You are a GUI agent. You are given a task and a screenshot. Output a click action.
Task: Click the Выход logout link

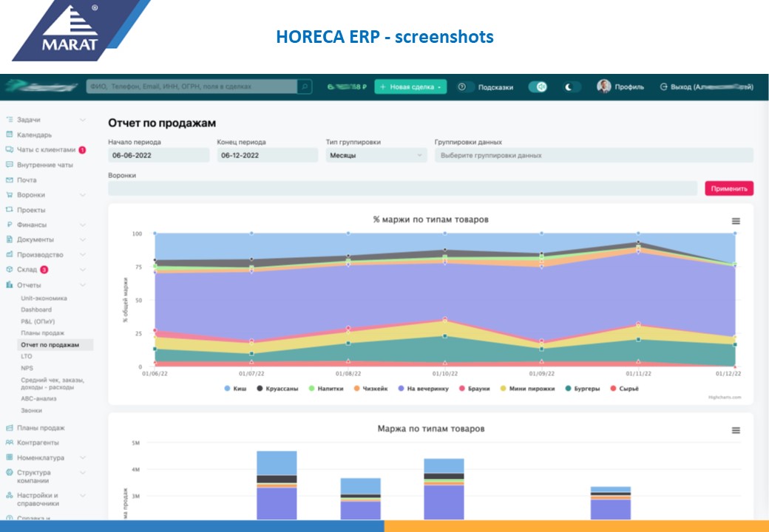pyautogui.click(x=706, y=87)
